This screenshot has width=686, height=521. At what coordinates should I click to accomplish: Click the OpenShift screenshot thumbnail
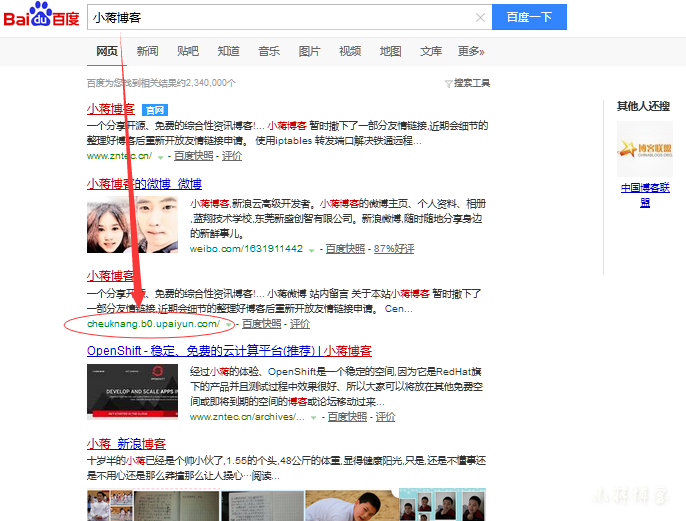[132, 392]
